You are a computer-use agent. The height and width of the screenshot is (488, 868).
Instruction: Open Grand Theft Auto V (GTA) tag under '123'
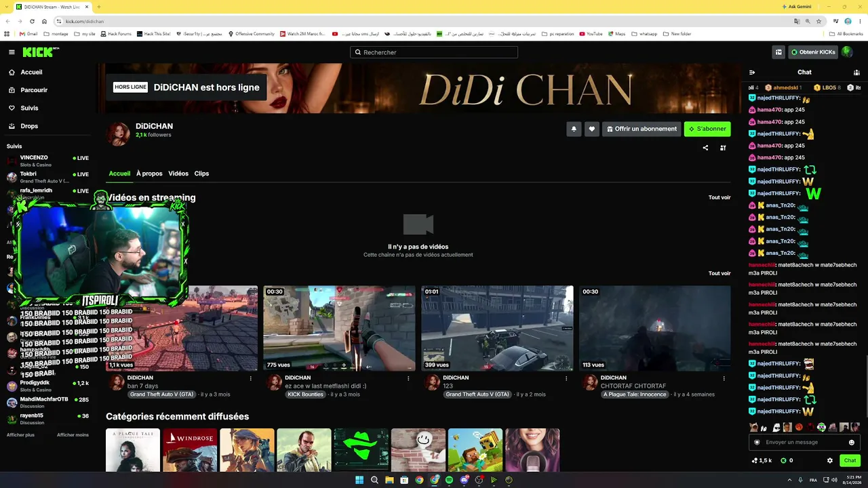point(477,394)
